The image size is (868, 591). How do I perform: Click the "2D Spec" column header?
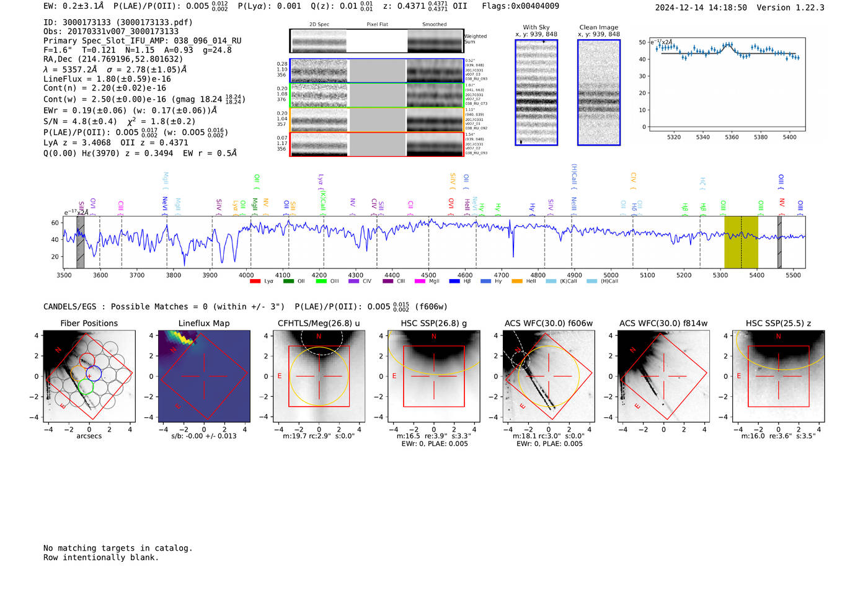click(x=319, y=25)
